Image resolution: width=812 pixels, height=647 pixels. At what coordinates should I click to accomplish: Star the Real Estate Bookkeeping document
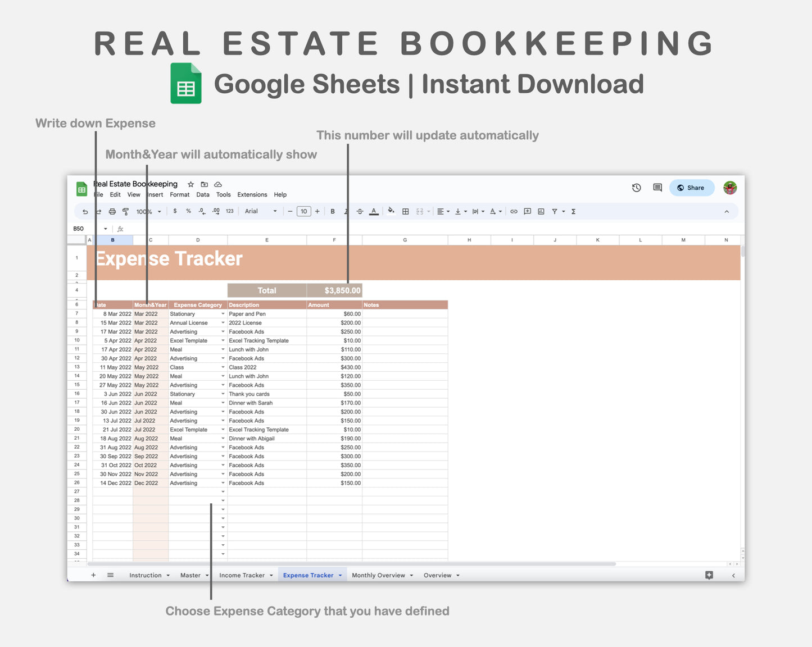tap(190, 184)
